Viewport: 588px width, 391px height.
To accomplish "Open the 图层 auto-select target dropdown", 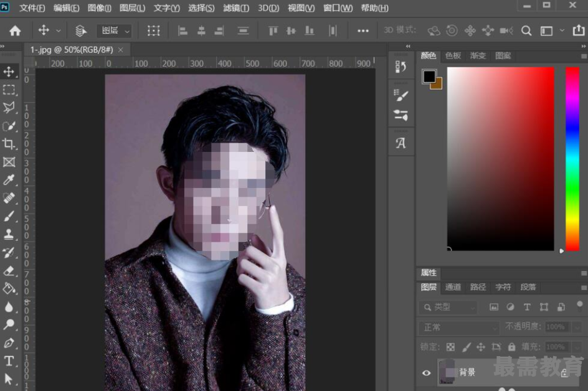I will coord(114,31).
